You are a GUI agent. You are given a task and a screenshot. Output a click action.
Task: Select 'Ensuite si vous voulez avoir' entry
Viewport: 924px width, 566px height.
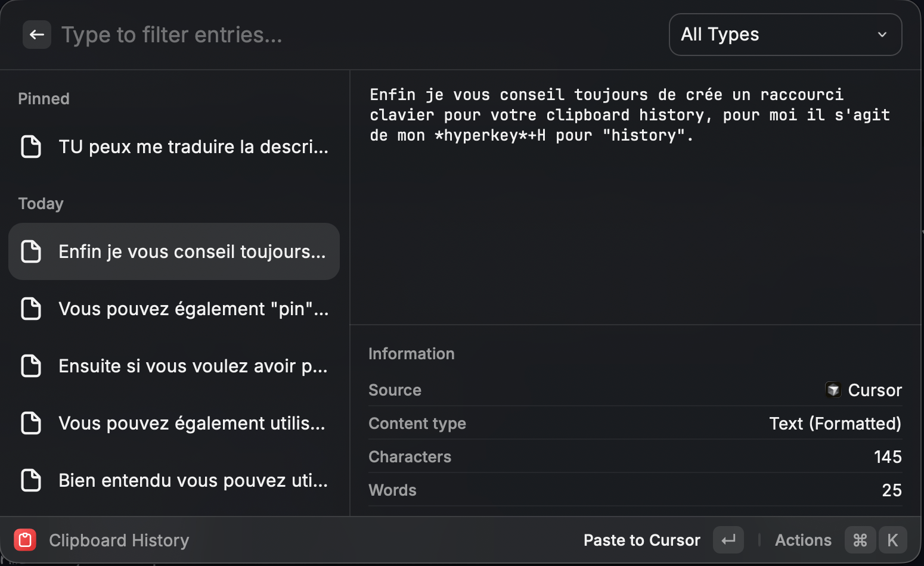pos(193,366)
